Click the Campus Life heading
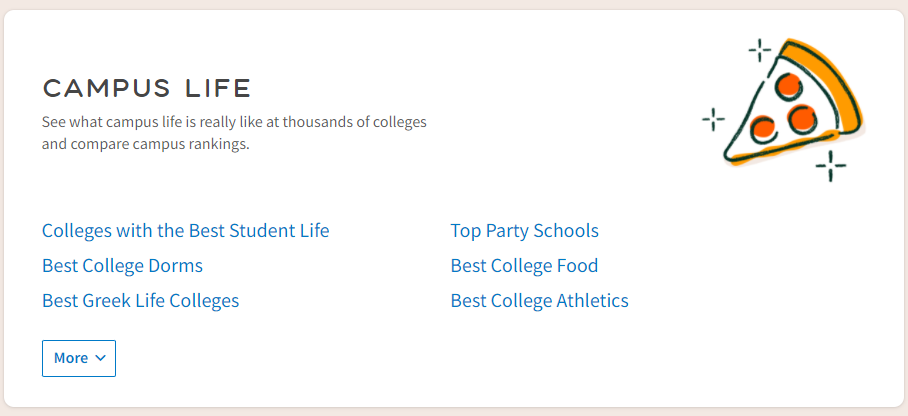The width and height of the screenshot is (908, 416). pos(146,88)
